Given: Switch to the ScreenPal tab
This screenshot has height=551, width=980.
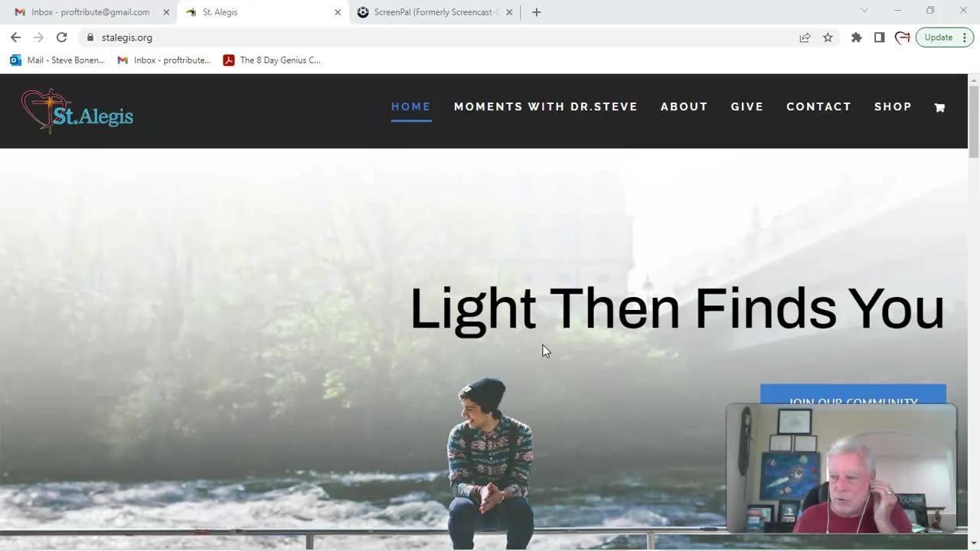Looking at the screenshot, I should point(435,12).
